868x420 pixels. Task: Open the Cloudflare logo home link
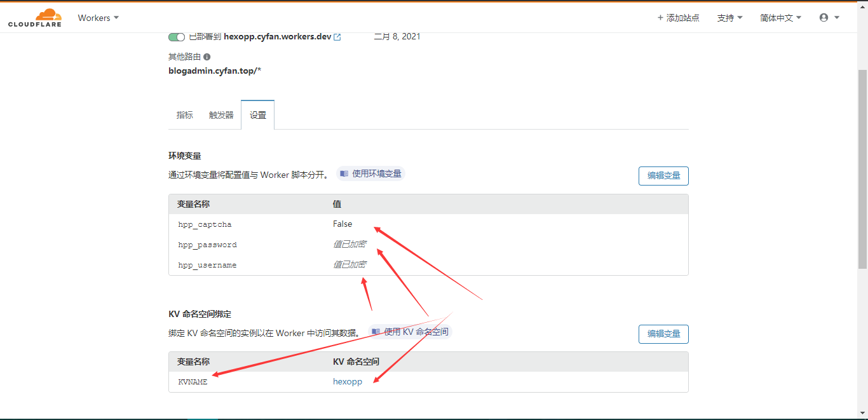35,18
